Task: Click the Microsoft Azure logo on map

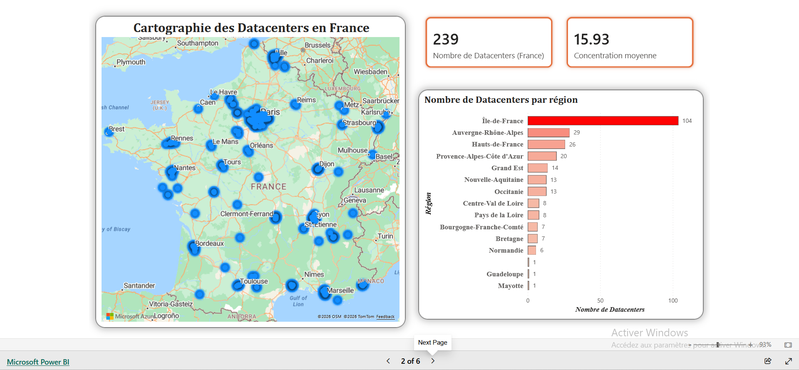Action: (x=110, y=316)
